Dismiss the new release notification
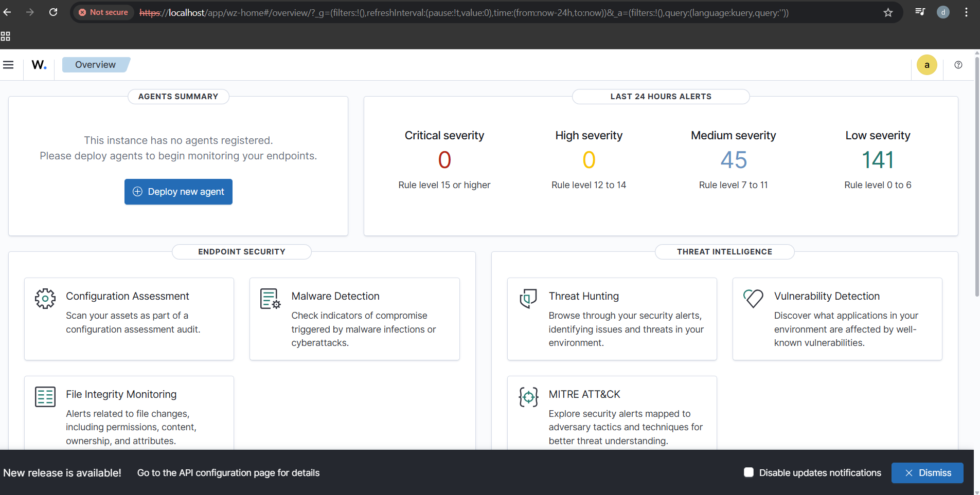The height and width of the screenshot is (495, 980). pyautogui.click(x=927, y=473)
